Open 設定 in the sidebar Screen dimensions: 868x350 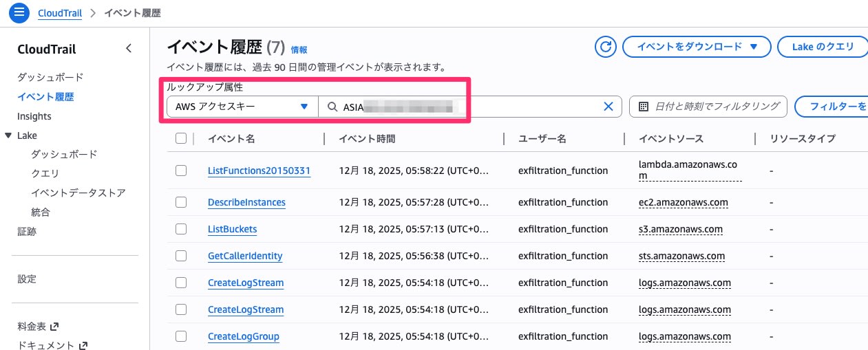tap(27, 279)
